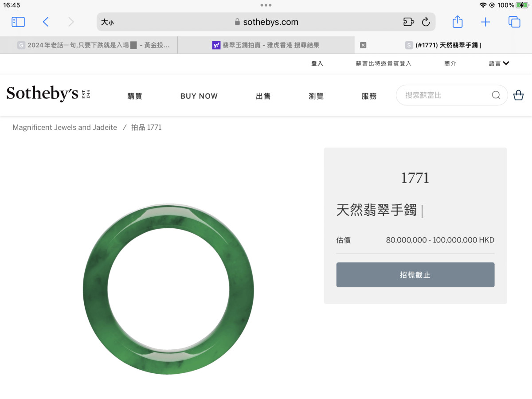Viewport: 532px width, 399px height.
Task: Open the 購買 menu
Action: pyautogui.click(x=135, y=96)
